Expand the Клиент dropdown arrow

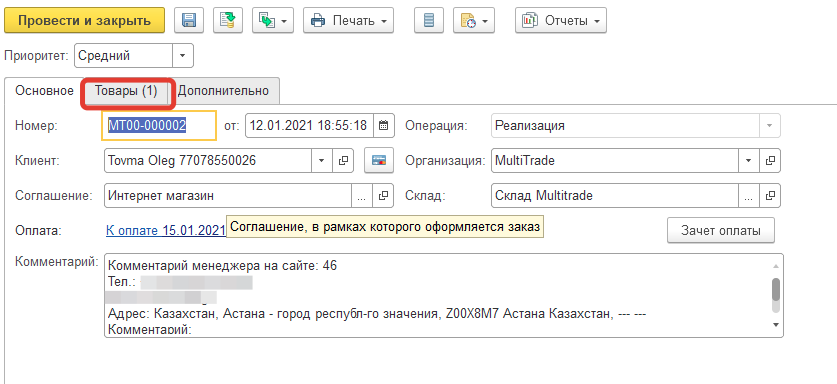pos(322,160)
